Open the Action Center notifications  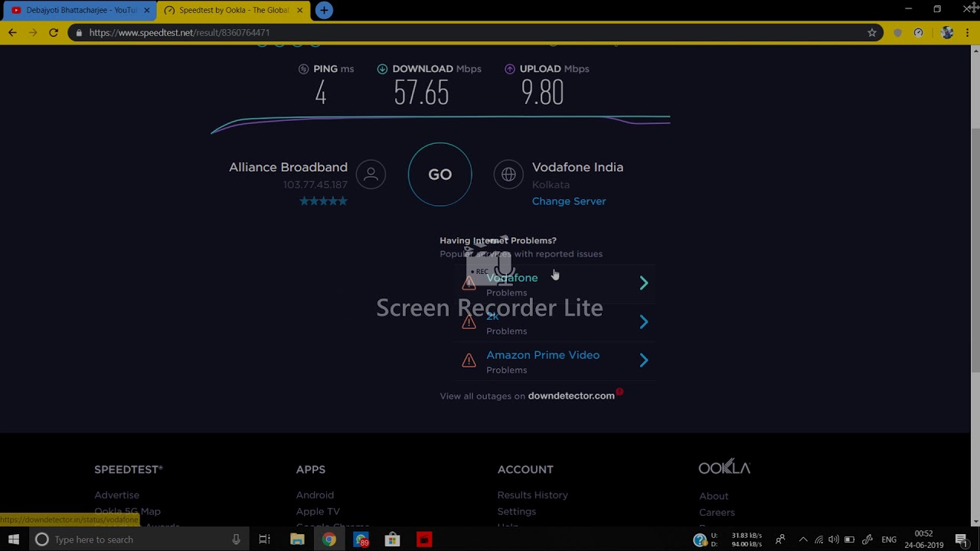point(962,540)
